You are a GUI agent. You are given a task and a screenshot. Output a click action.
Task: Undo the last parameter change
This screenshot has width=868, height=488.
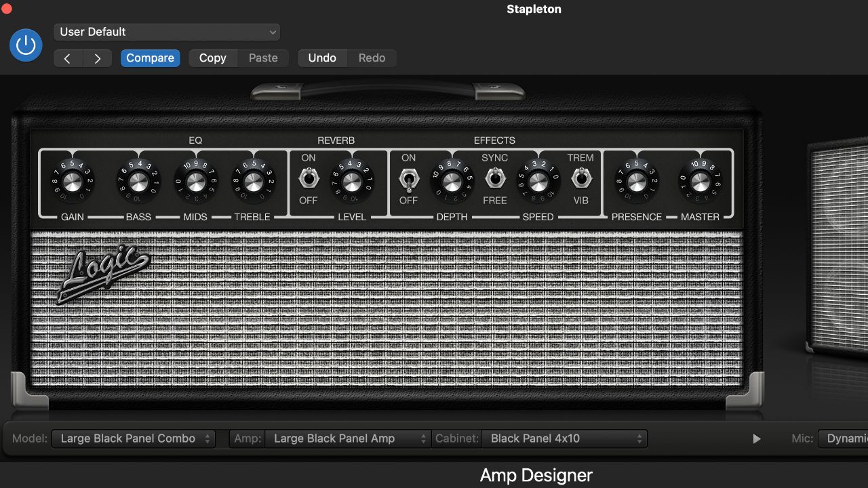[x=322, y=58]
